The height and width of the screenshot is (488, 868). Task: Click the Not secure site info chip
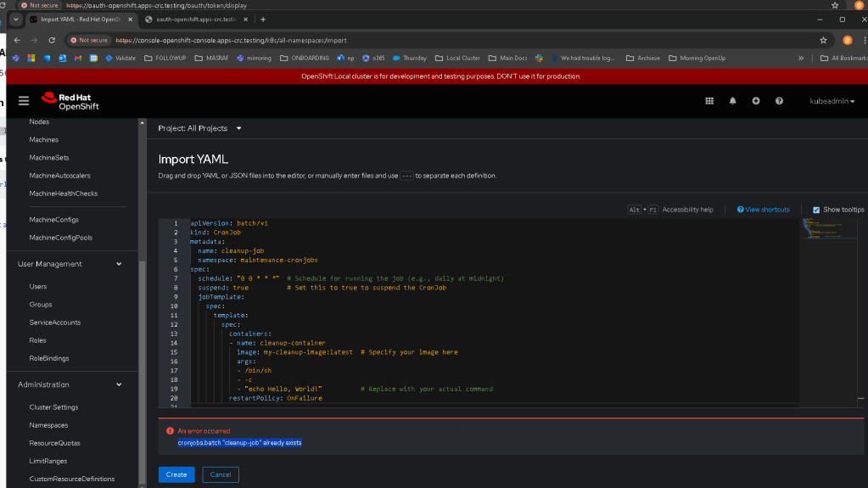click(x=88, y=41)
